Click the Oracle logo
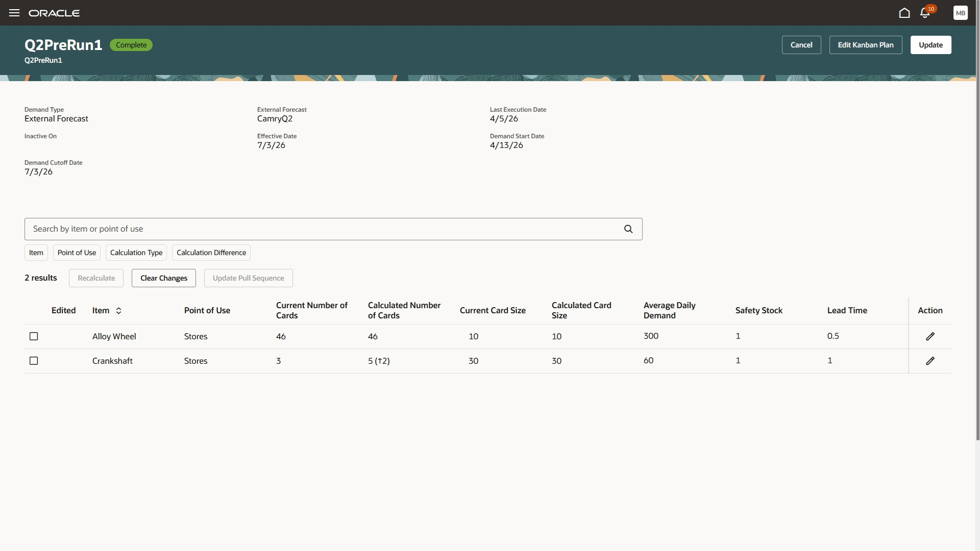This screenshot has height=551, width=980. (54, 13)
